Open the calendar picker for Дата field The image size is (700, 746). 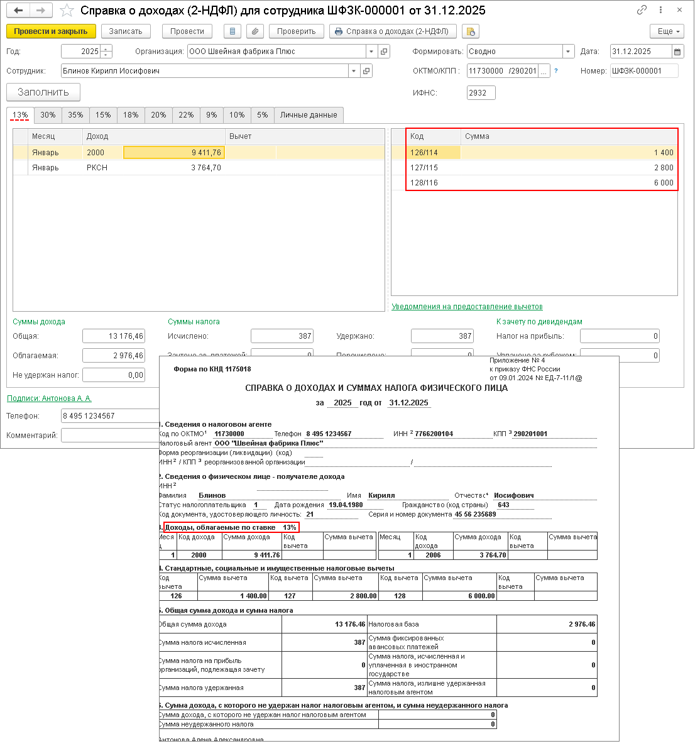(677, 52)
